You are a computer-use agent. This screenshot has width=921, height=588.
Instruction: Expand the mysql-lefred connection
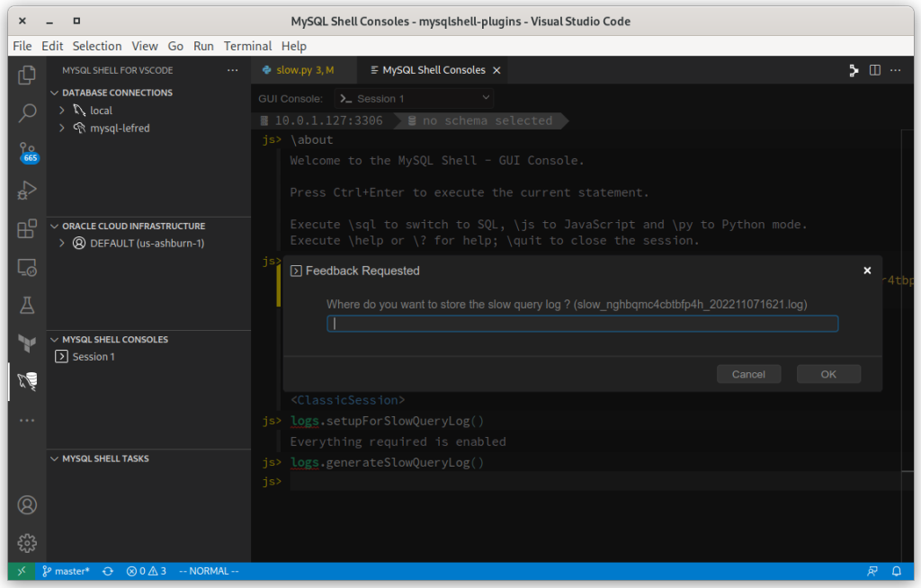click(60, 128)
